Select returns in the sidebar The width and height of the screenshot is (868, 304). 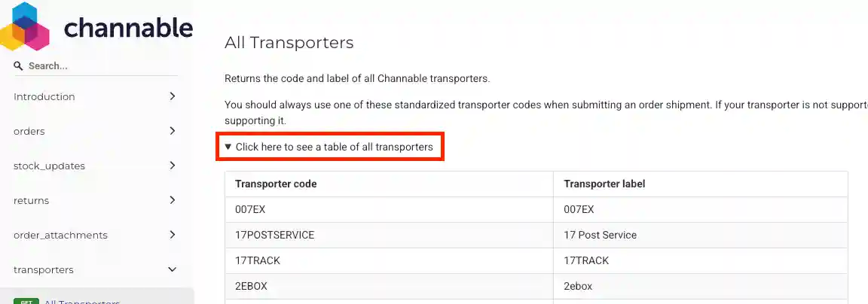[x=31, y=201]
